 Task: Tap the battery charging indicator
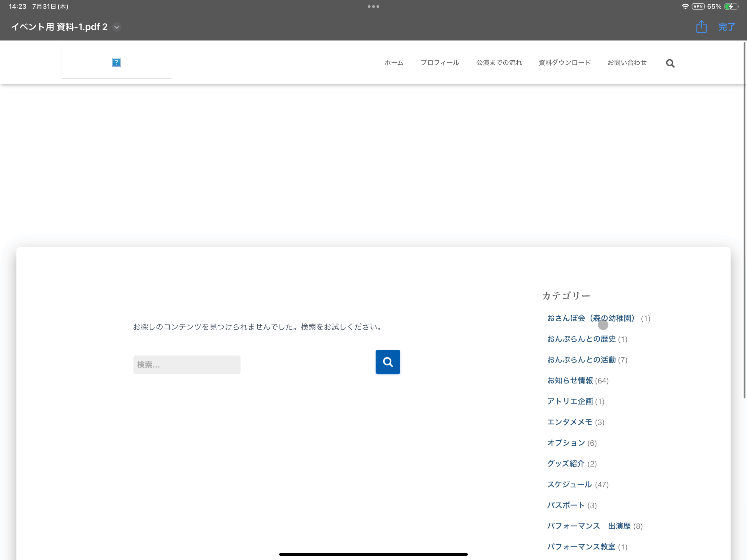(x=731, y=6)
